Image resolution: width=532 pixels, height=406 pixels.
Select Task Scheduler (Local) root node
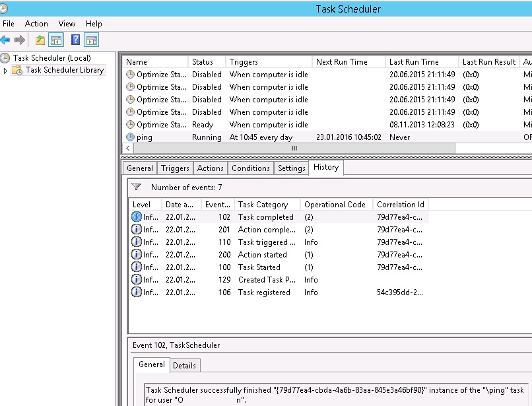pos(51,58)
